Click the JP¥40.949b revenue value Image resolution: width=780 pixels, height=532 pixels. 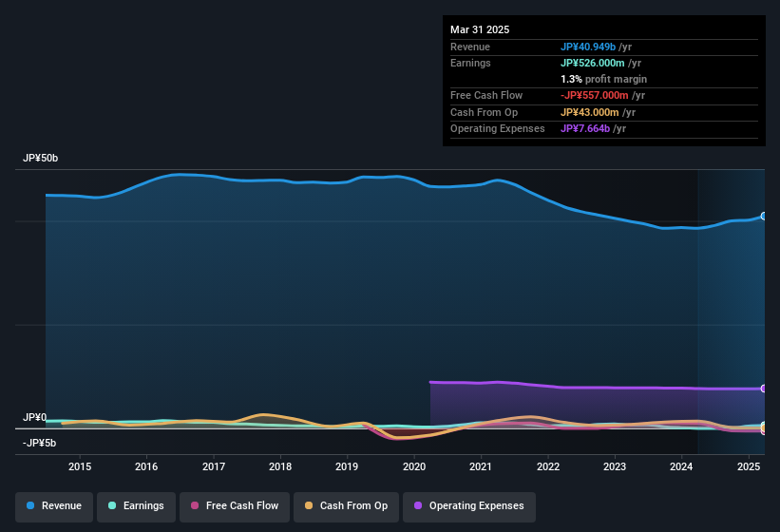[588, 47]
